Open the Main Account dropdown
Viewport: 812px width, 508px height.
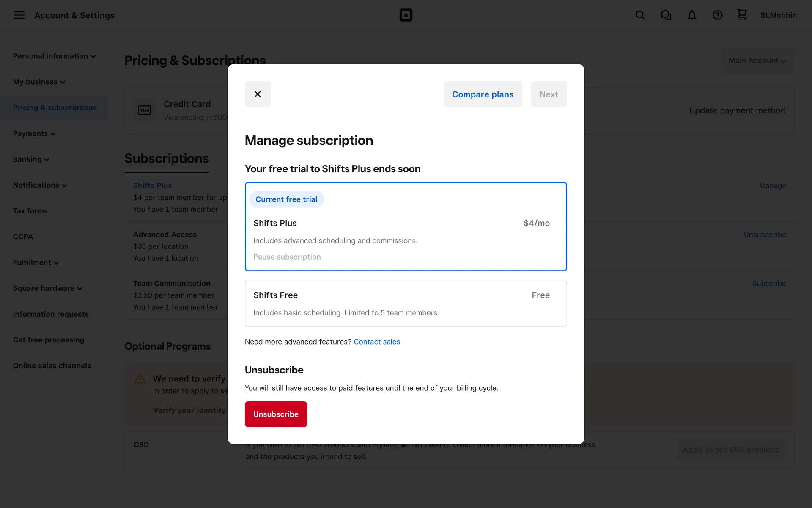[x=757, y=61]
